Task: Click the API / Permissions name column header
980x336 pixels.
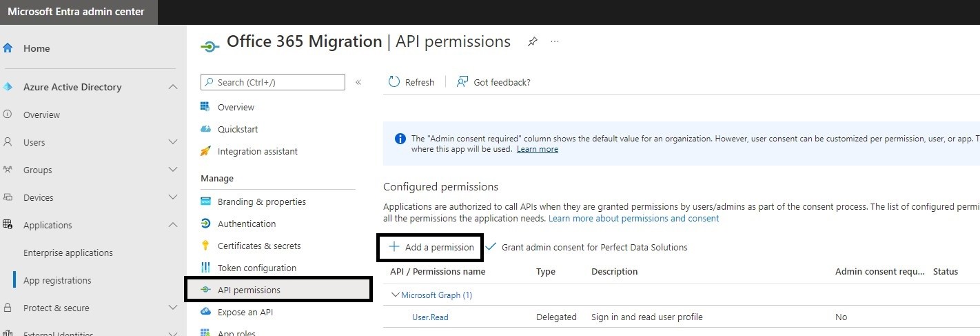Action: 438,271
